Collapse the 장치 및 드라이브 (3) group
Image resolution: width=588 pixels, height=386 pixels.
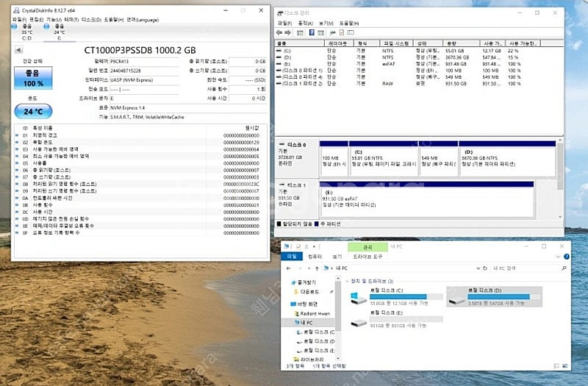(347, 281)
